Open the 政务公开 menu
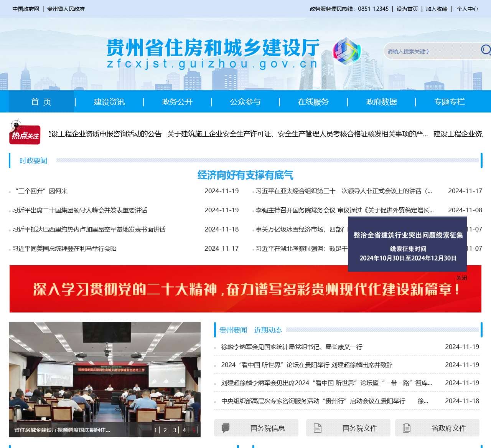 click(x=177, y=101)
